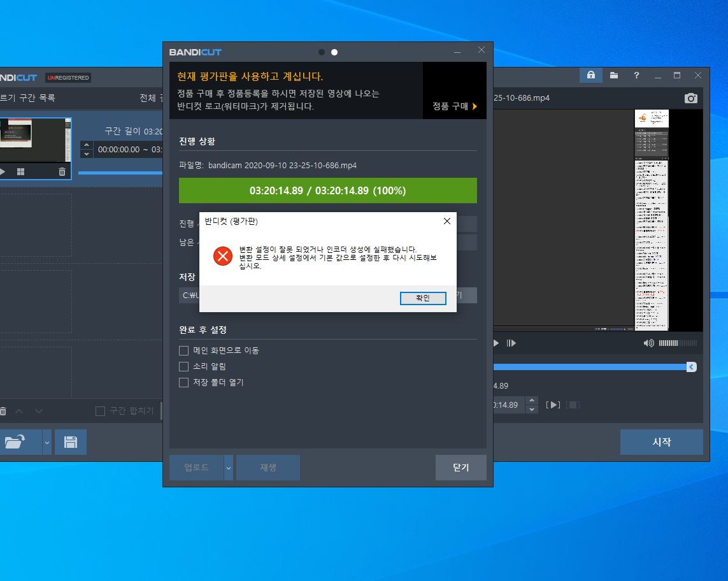Click the 시작 button in main window
Image resolution: width=728 pixels, height=581 pixels.
tap(661, 442)
